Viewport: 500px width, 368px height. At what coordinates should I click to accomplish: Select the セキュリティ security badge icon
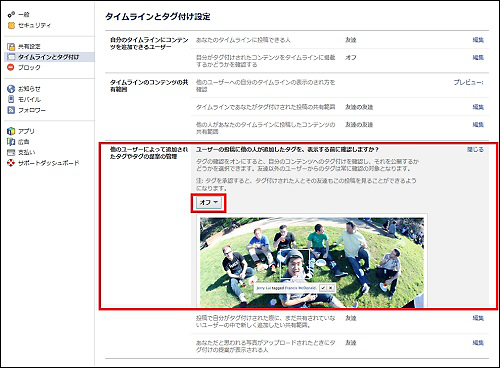(x=11, y=25)
